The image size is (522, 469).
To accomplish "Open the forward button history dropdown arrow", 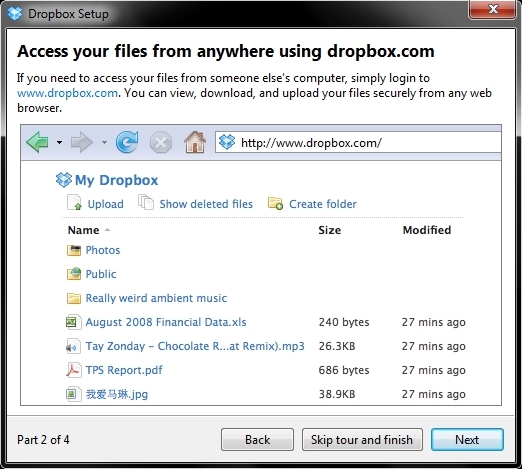I will coord(104,142).
